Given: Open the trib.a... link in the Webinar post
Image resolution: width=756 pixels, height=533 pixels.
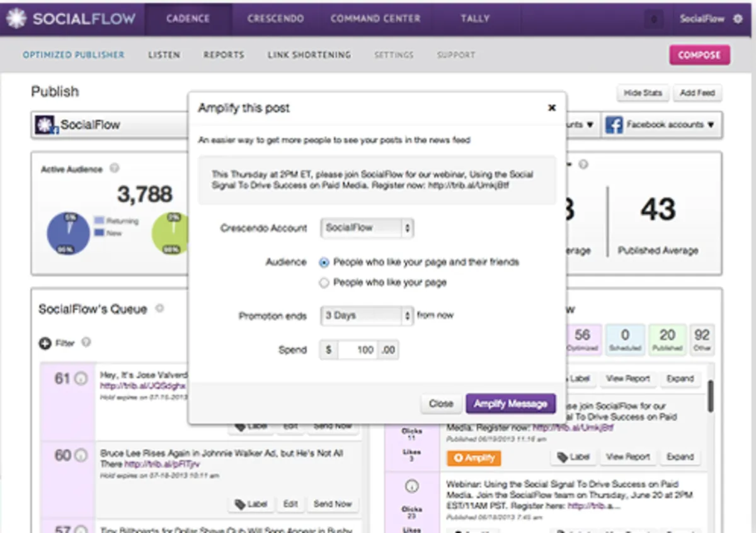Looking at the screenshot, I should click(x=595, y=506).
